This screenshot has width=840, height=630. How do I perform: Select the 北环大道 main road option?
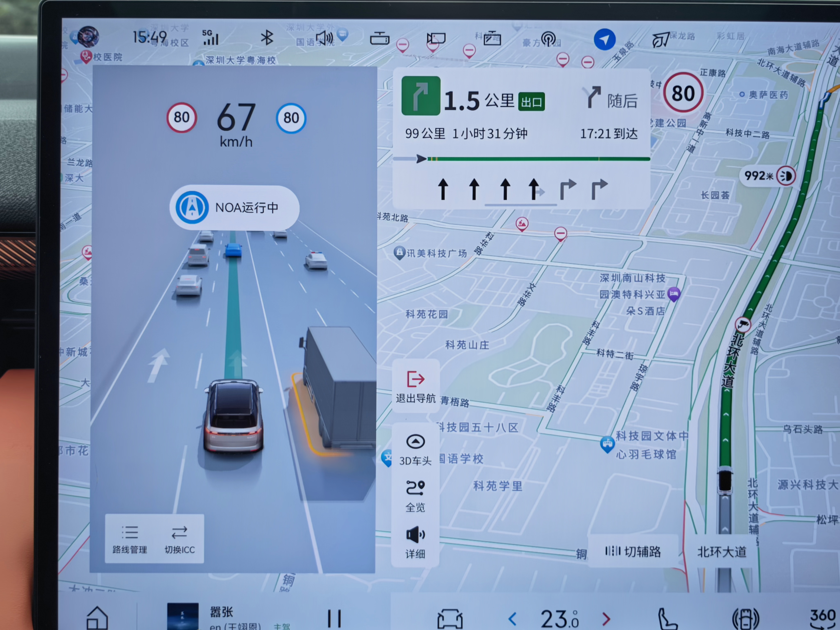point(721,551)
